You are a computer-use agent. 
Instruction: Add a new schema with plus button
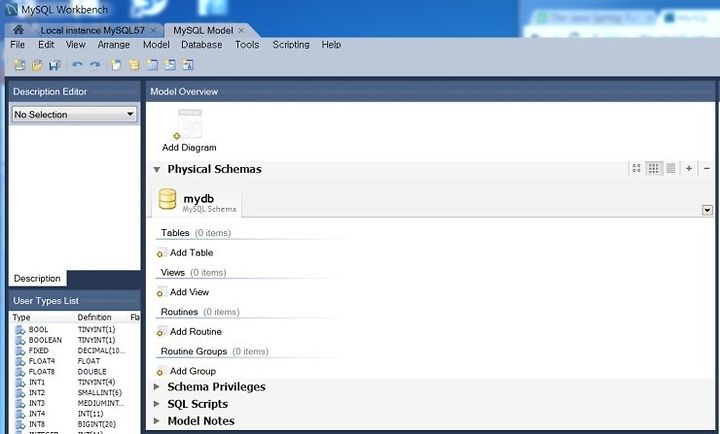click(x=689, y=169)
